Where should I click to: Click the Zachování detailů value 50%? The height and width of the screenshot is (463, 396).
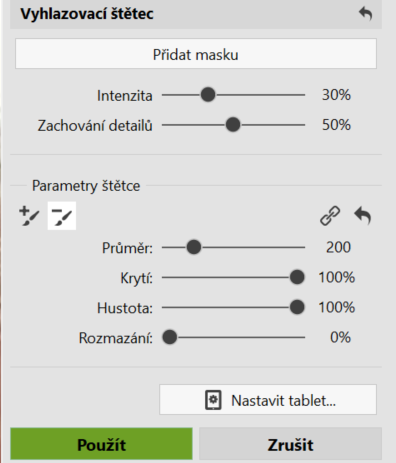pyautogui.click(x=336, y=125)
